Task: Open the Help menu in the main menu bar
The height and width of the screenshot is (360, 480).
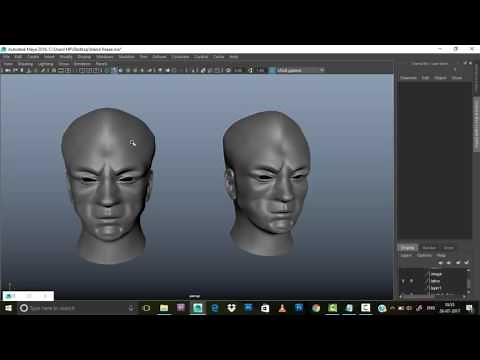Action: coord(234,57)
